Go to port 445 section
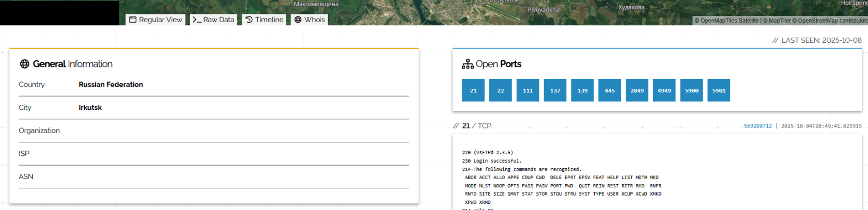Image resolution: width=868 pixels, height=210 pixels. (610, 90)
